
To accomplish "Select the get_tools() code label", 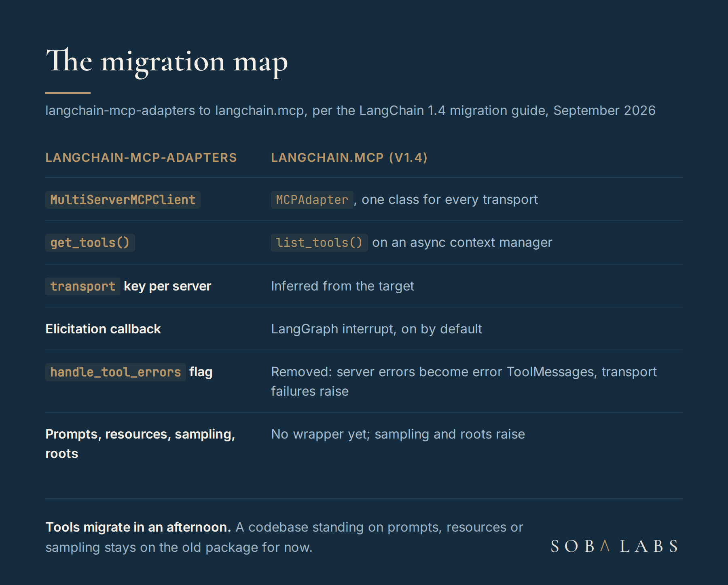I will [90, 243].
